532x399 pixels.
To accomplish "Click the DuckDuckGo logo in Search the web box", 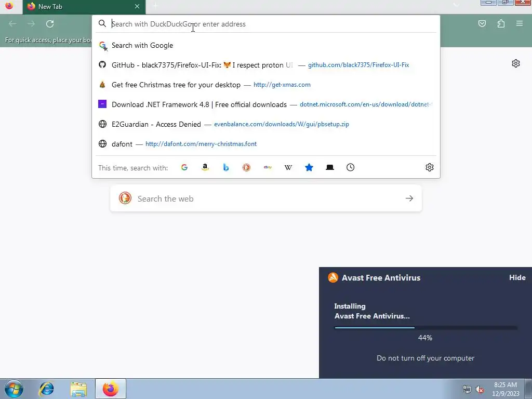I will [125, 198].
